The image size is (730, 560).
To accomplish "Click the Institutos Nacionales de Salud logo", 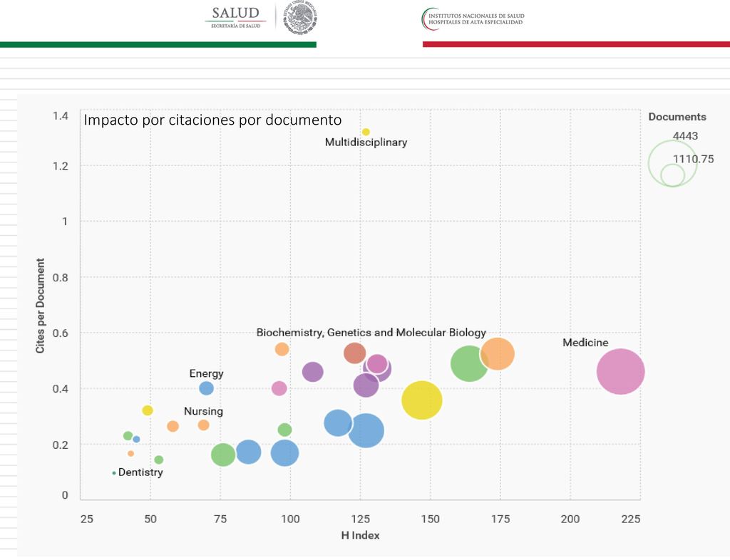I will tap(473, 19).
